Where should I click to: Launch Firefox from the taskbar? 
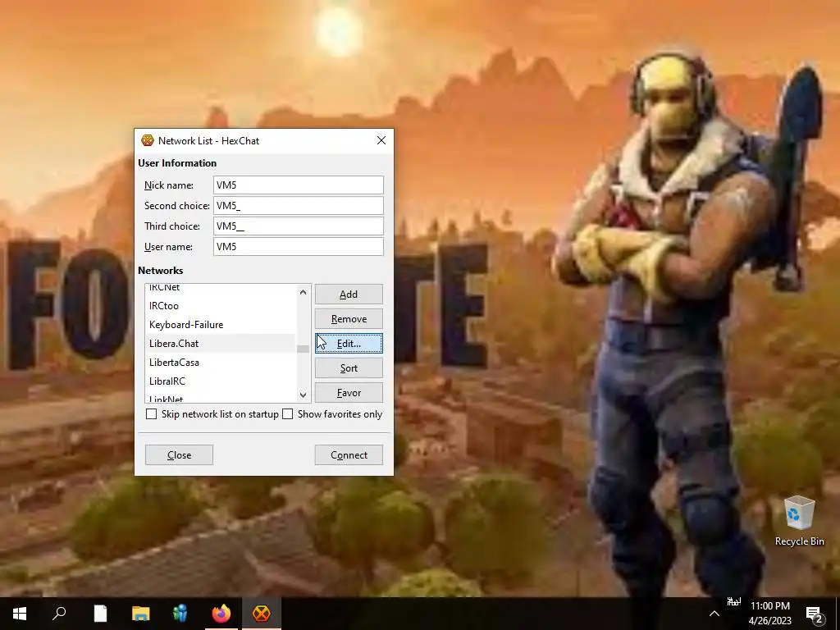[221, 614]
